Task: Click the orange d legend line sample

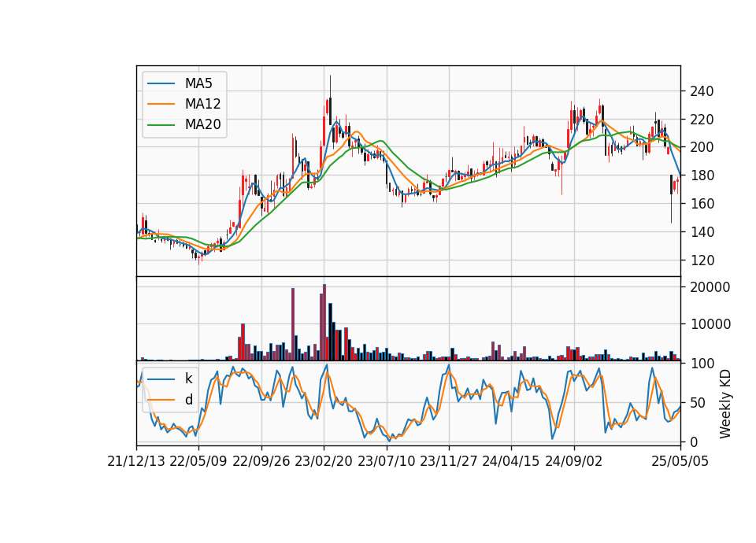Action: click(161, 400)
